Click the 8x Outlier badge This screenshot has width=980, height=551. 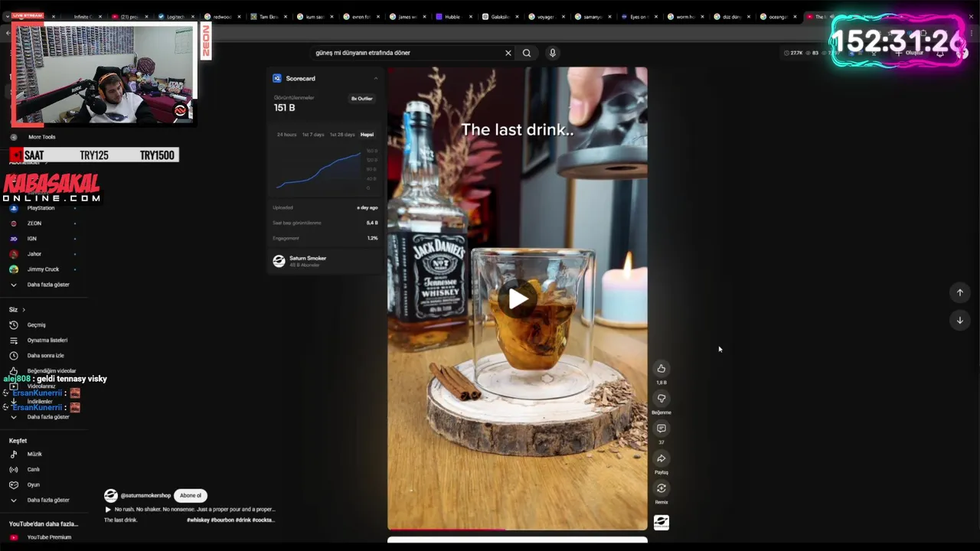click(x=362, y=99)
